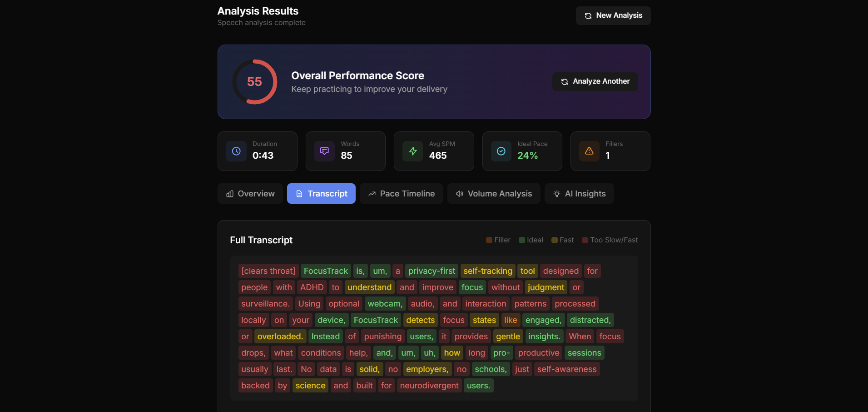
Task: Click the 'insights.' transcript word
Action: coord(544,337)
